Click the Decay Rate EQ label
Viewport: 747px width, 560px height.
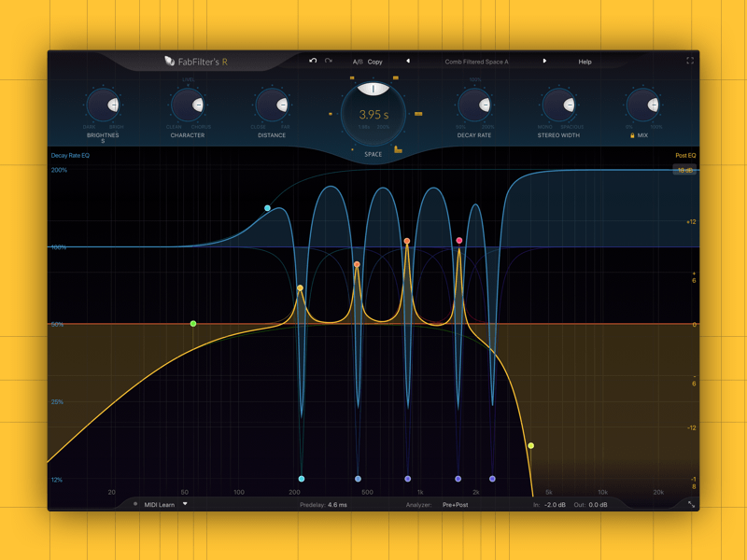click(70, 156)
